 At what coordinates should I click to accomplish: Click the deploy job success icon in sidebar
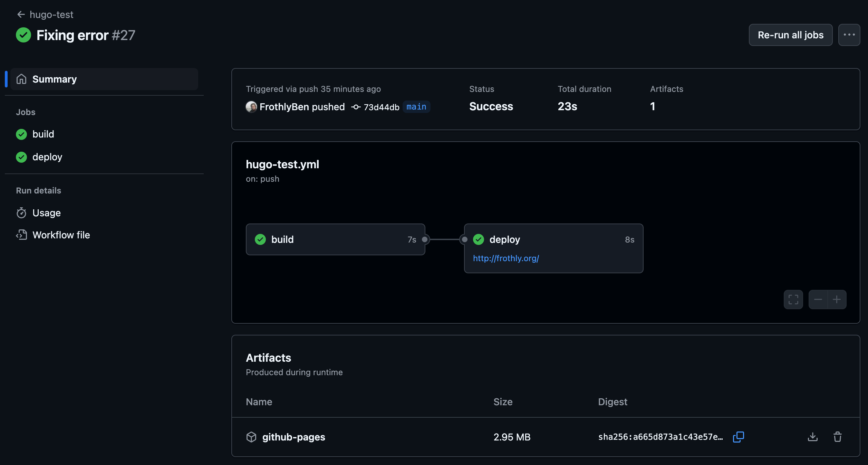click(x=21, y=157)
